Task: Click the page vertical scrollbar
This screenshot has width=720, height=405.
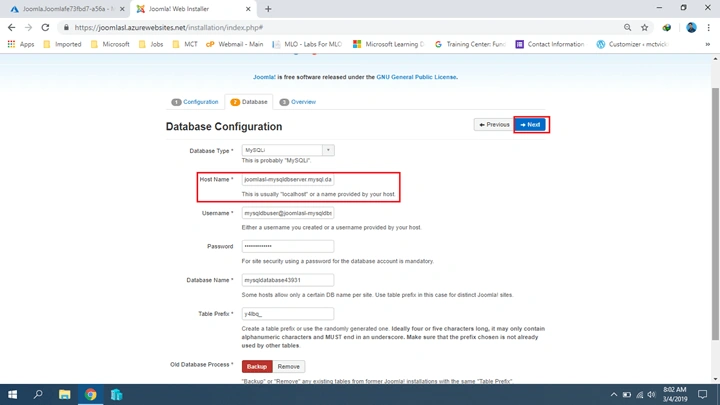Action: click(715, 214)
